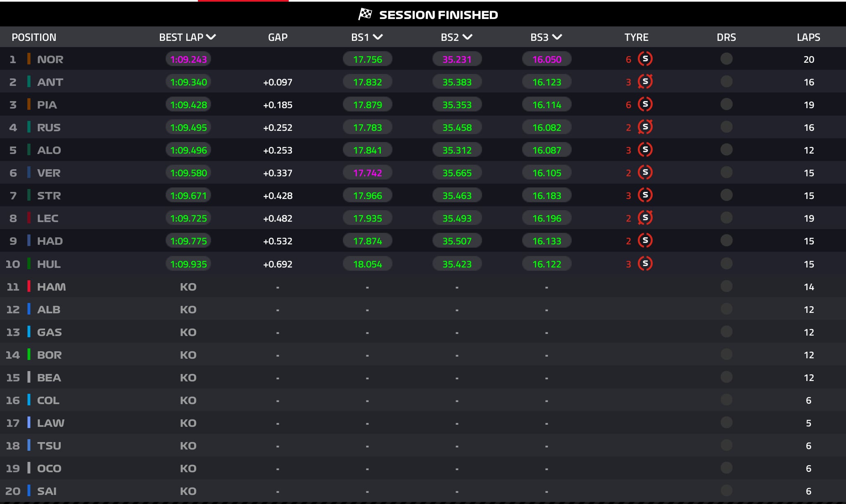Expand the BEST LAP column dropdown

211,37
